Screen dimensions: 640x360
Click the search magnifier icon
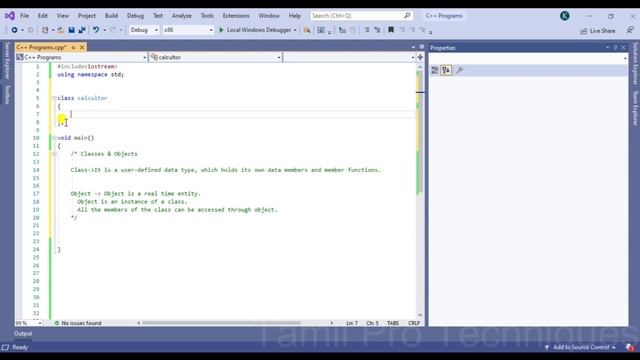(x=407, y=16)
